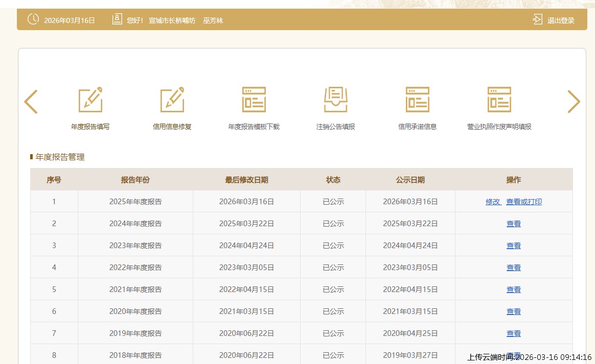Image resolution: width=595 pixels, height=364 pixels.
Task: Open 查看或打印 for the 2025 report
Action: pyautogui.click(x=524, y=202)
